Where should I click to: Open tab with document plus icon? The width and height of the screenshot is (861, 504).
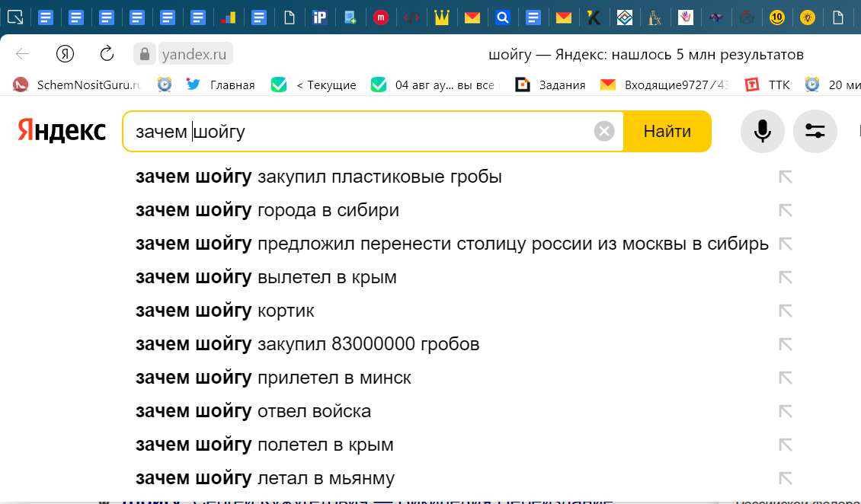[350, 18]
